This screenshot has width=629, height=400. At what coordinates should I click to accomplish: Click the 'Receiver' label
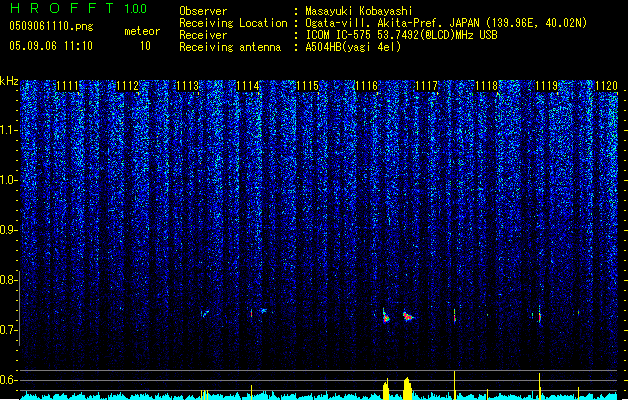point(203,35)
